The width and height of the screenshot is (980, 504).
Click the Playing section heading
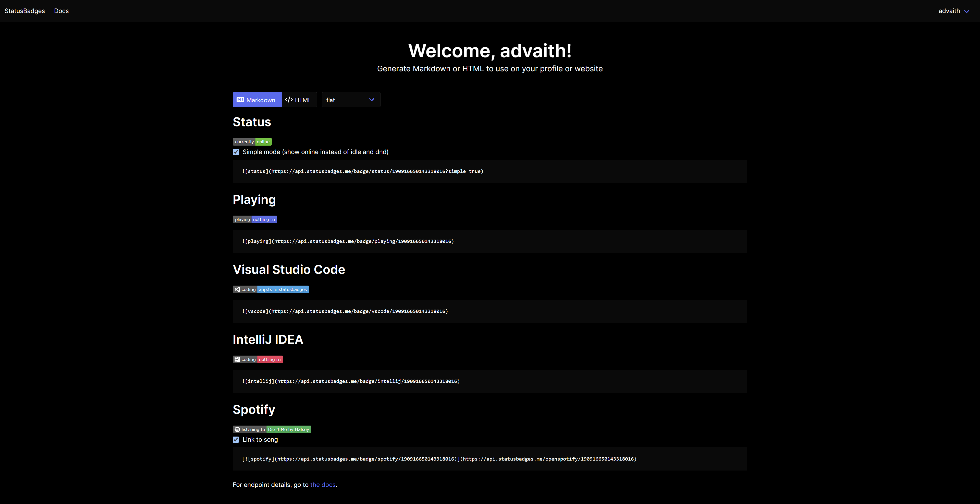click(x=254, y=200)
